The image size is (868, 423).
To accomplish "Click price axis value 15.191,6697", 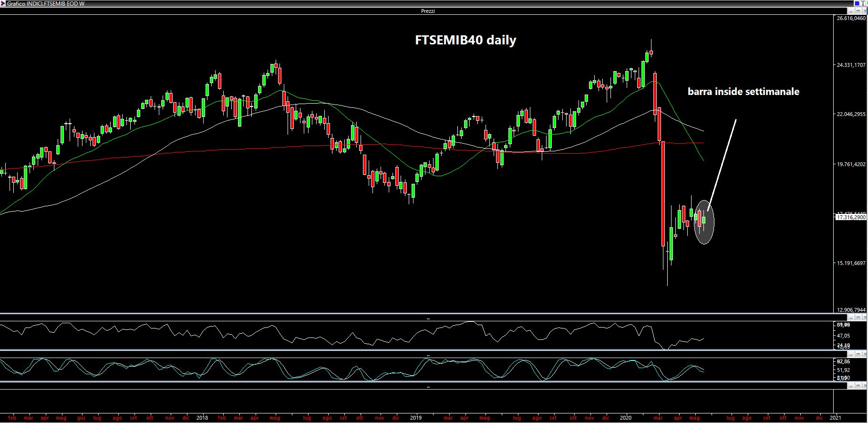I will (x=851, y=263).
